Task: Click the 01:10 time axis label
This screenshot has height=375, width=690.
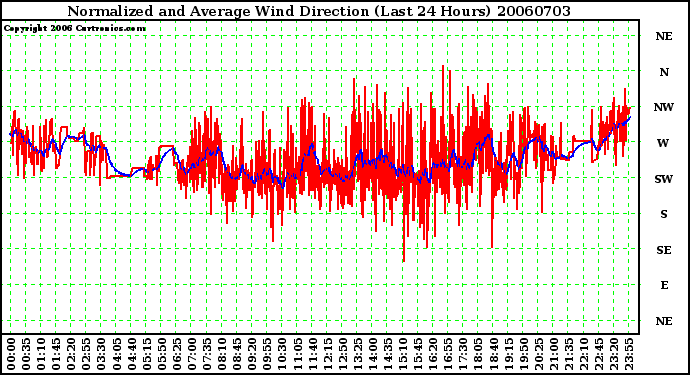Action: click(x=41, y=354)
